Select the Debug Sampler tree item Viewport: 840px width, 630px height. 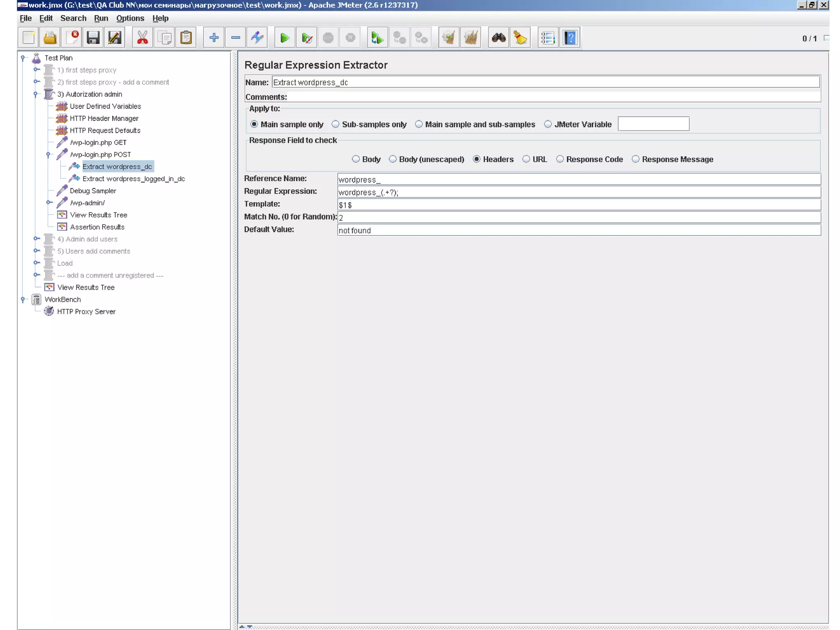click(93, 191)
